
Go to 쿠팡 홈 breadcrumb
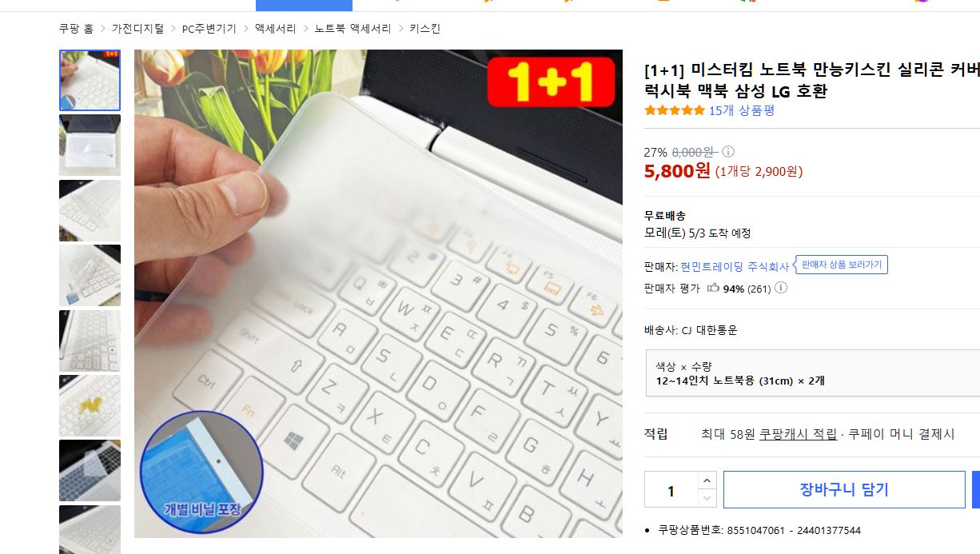(x=76, y=29)
